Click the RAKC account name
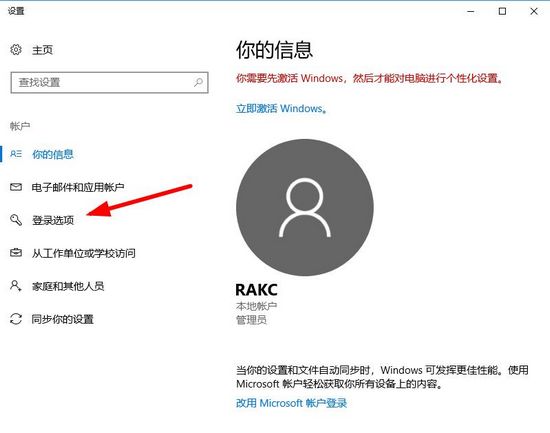This screenshot has width=550, height=433. point(256,290)
